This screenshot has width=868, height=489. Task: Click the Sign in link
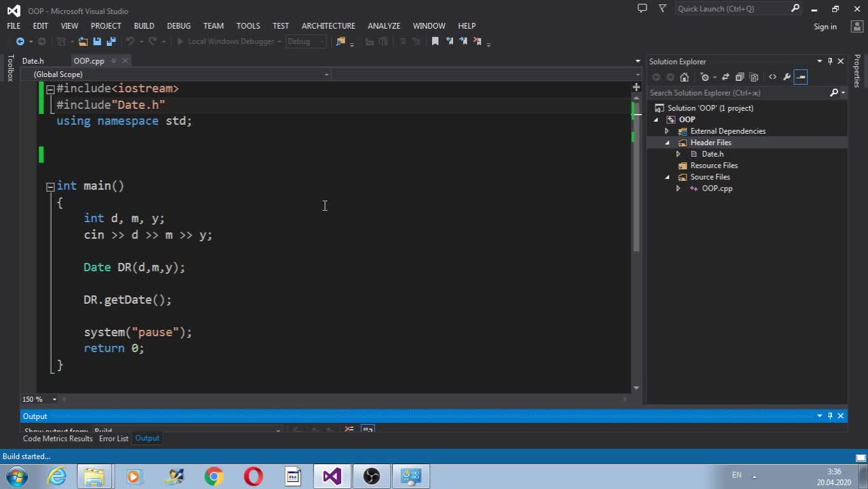[825, 27]
